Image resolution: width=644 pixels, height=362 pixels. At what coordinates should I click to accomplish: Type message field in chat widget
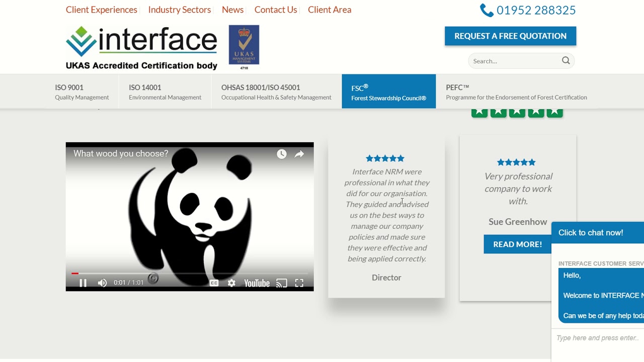point(598,338)
